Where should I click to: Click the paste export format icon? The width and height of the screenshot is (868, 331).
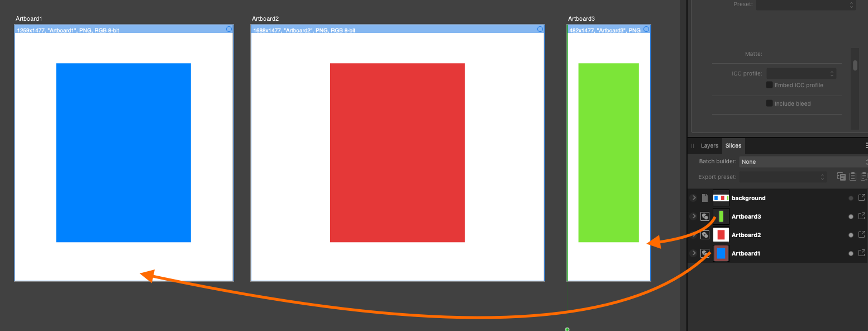pos(853,177)
